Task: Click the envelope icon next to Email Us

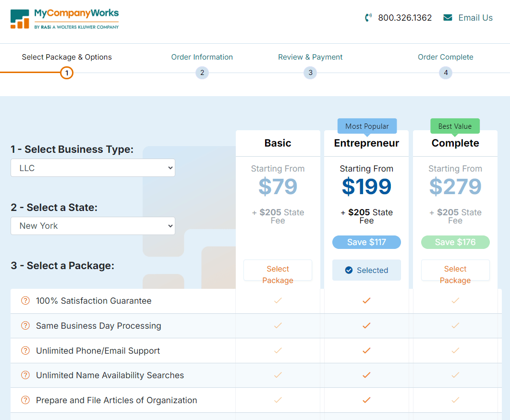Action: click(x=448, y=17)
